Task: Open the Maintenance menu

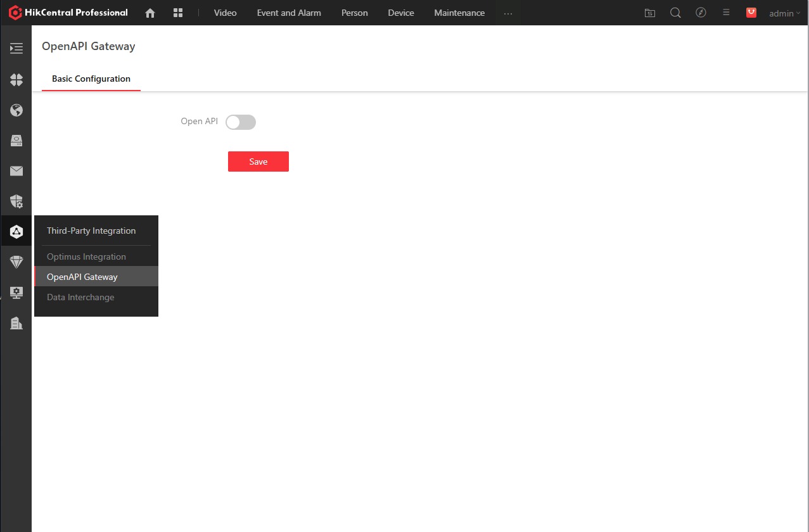Action: [459, 13]
